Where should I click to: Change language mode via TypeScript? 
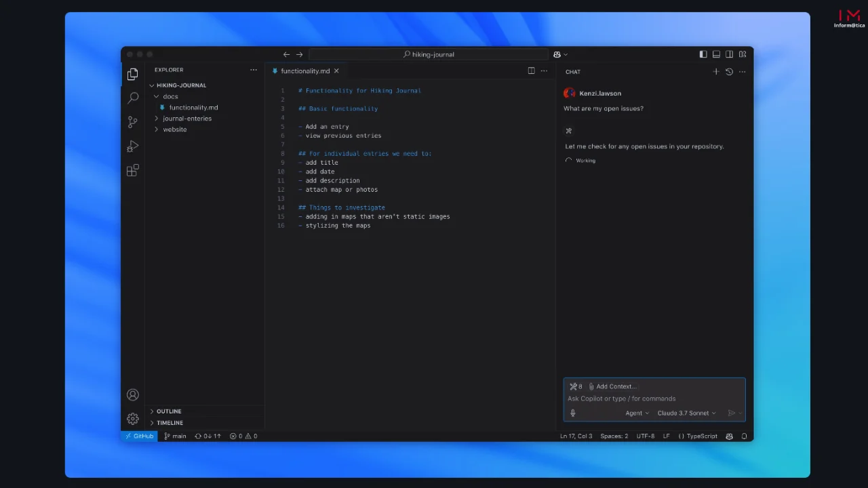tap(698, 436)
